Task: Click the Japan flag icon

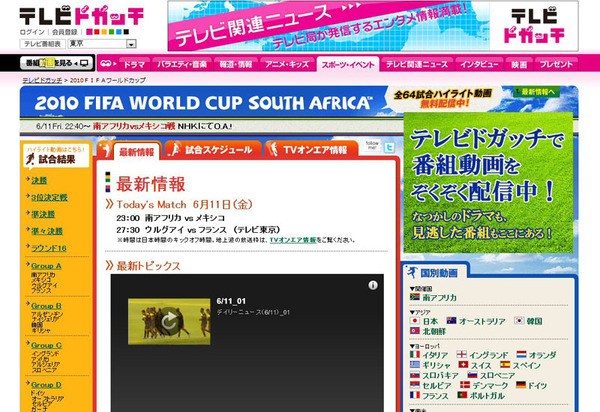Action: tap(415, 321)
